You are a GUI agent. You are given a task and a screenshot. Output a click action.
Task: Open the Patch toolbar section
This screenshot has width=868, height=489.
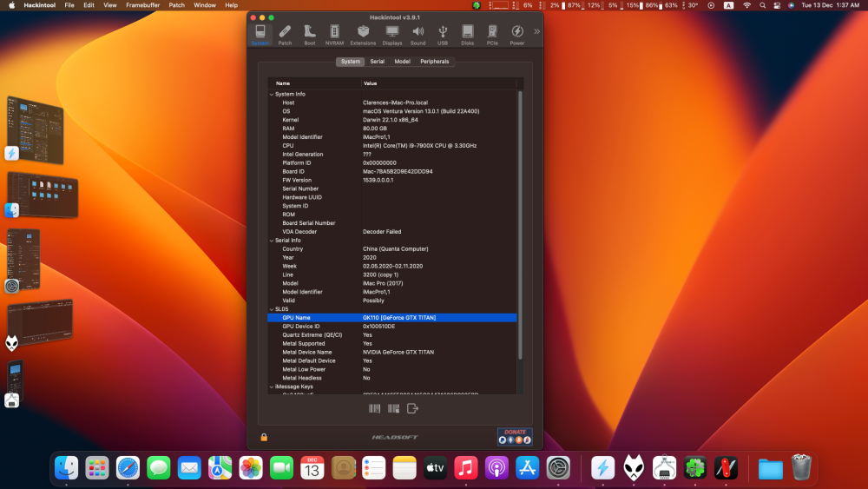[x=285, y=35]
